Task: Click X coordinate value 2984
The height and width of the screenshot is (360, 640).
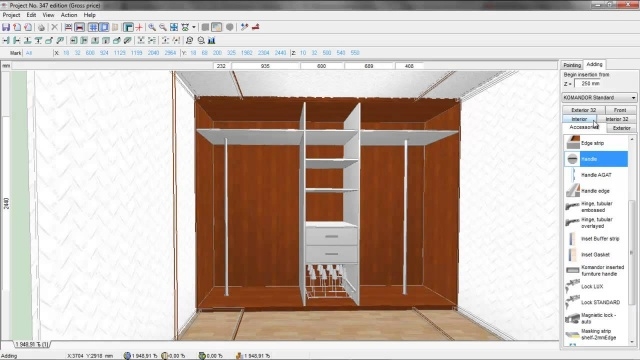Action: coord(170,53)
